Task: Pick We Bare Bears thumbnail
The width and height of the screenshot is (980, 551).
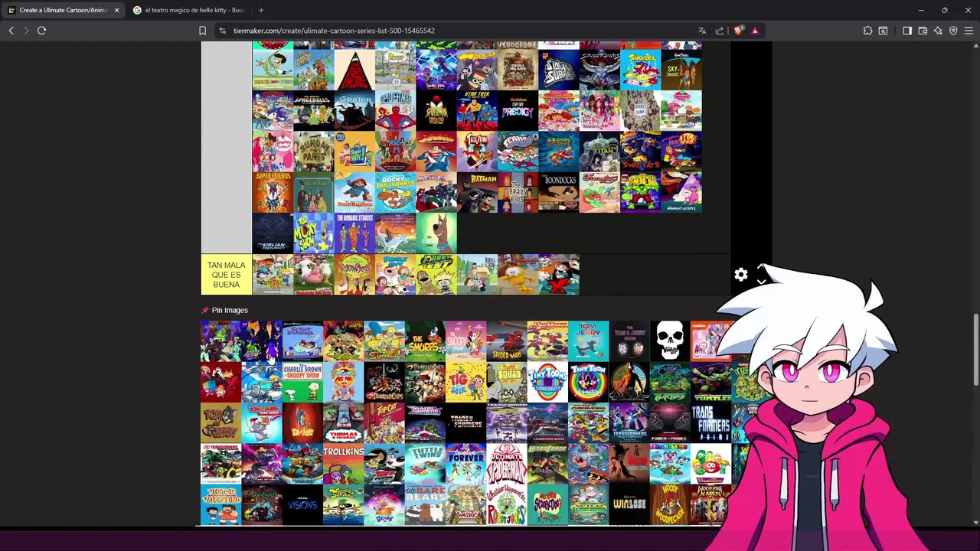Action: coord(425,504)
